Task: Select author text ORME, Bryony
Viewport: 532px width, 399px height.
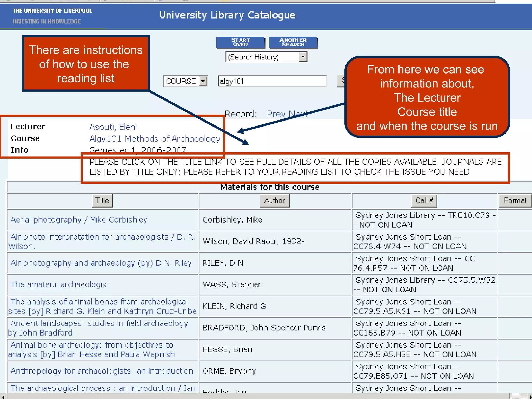Action: [x=229, y=371]
